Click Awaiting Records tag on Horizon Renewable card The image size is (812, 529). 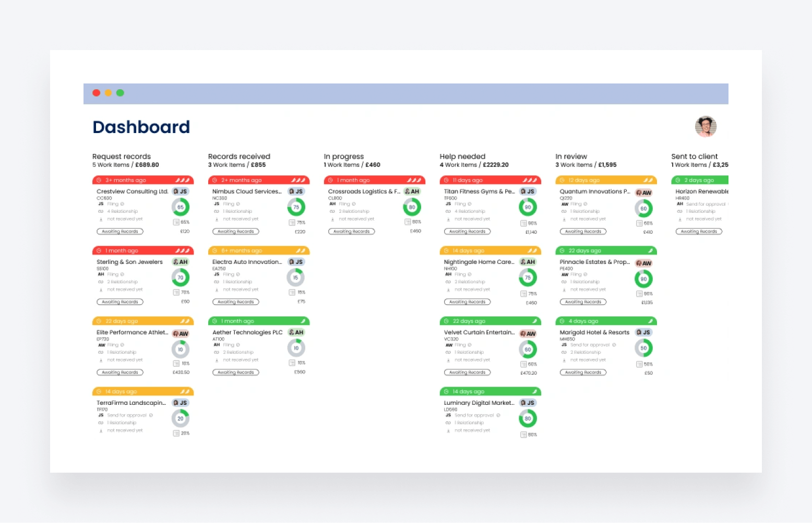(699, 231)
